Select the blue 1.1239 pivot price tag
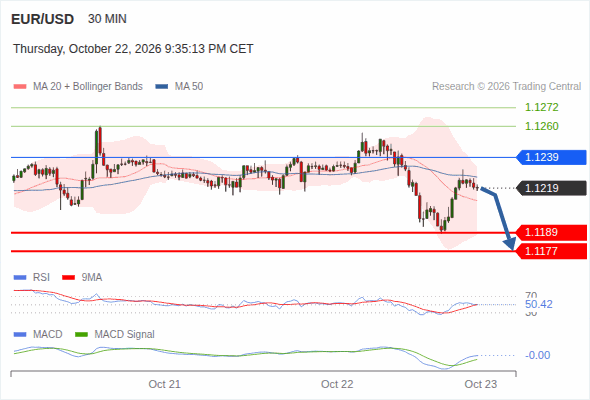 pyautogui.click(x=552, y=157)
